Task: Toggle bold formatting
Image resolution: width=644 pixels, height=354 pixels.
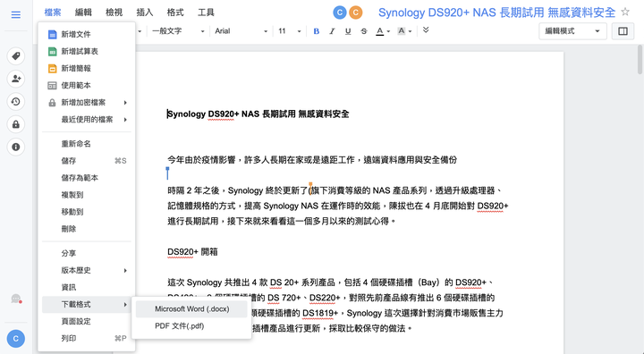Action: coord(317,31)
